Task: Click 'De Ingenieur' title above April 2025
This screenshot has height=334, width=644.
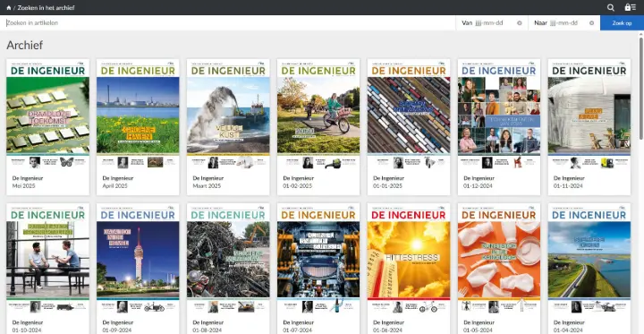Action: pos(118,178)
